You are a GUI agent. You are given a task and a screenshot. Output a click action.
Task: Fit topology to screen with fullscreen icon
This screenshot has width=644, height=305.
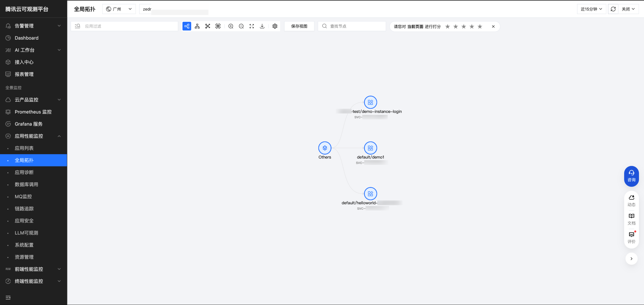[x=252, y=26]
